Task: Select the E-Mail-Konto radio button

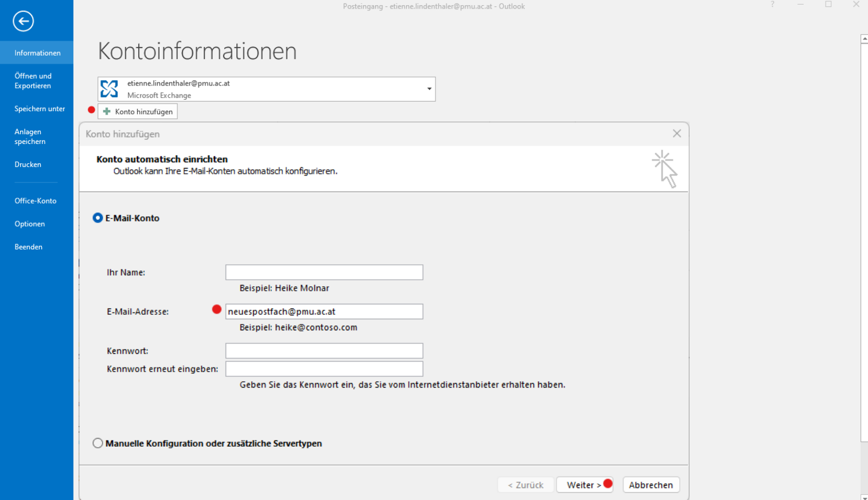Action: (98, 218)
